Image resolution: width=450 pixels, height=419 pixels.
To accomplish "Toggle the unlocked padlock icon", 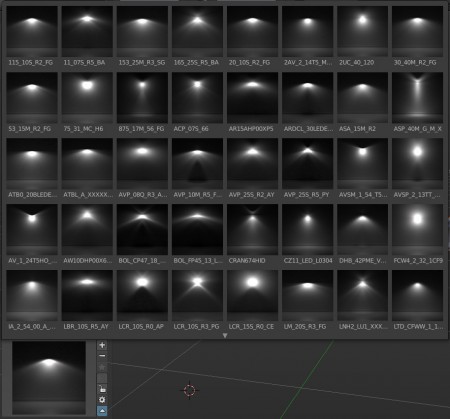I will 102,389.
